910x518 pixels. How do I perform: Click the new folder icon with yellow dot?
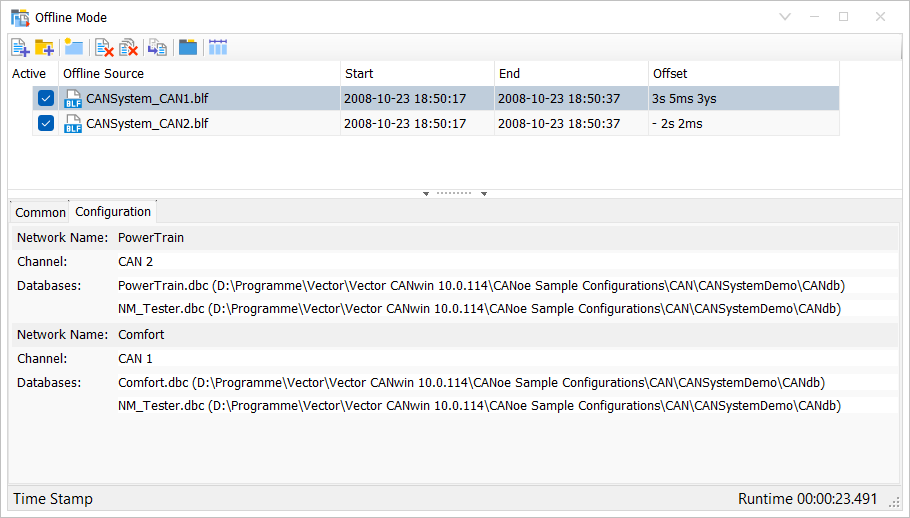point(74,47)
